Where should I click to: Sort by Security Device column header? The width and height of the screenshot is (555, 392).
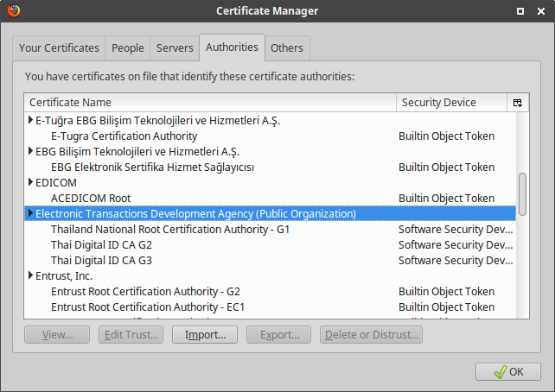[x=451, y=103]
